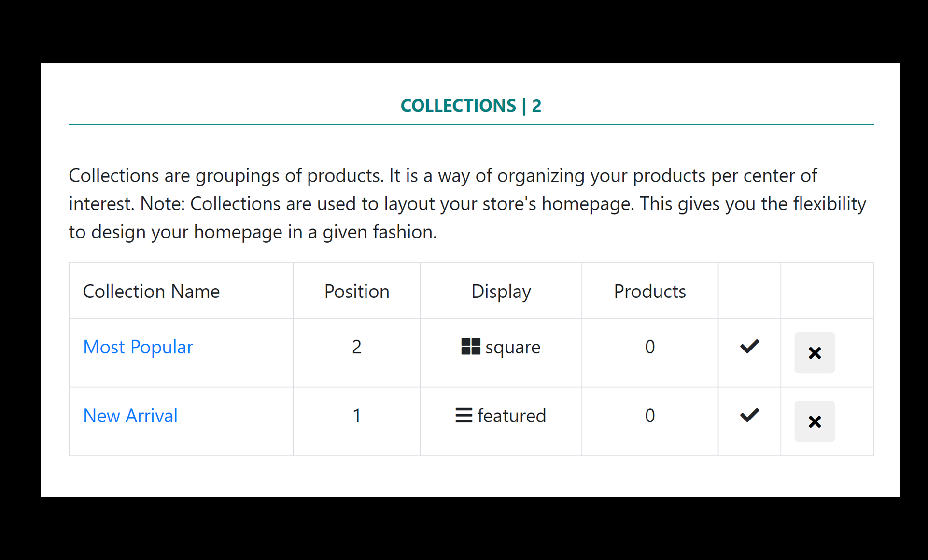Select the Products count for New Arrival
Viewport: 928px width, 560px height.
(x=649, y=416)
